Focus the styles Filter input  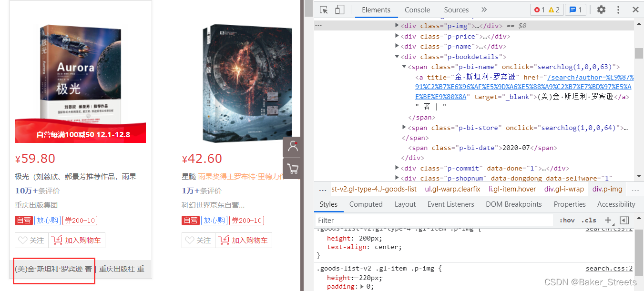tap(434, 221)
